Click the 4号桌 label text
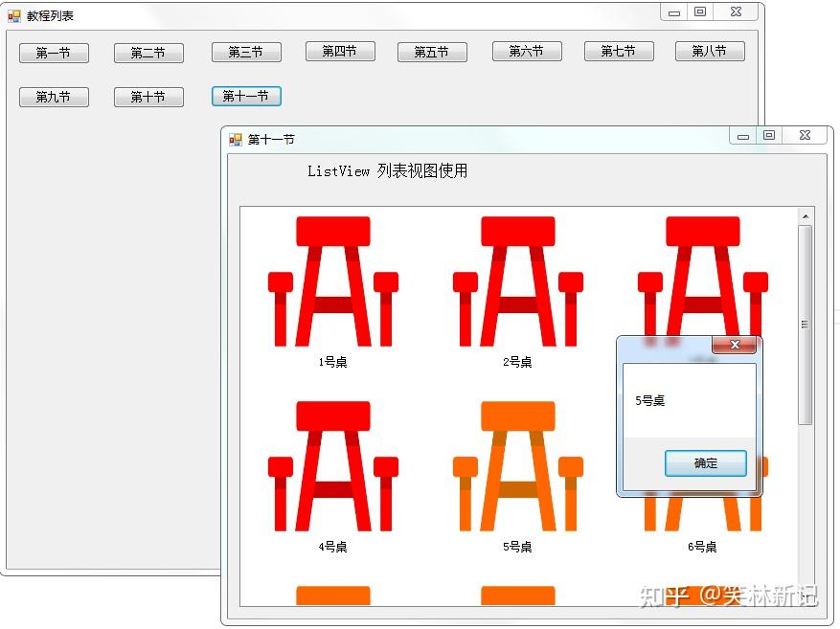 332,547
